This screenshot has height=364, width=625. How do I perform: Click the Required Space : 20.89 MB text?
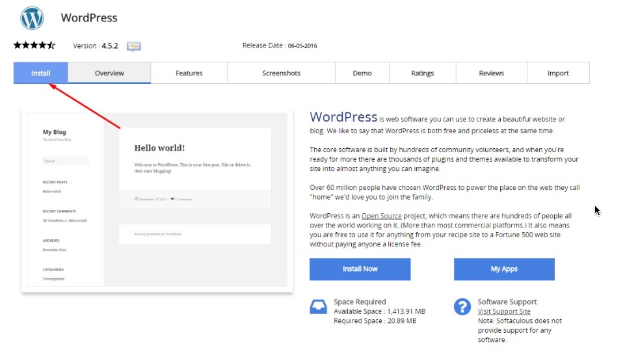375,321
